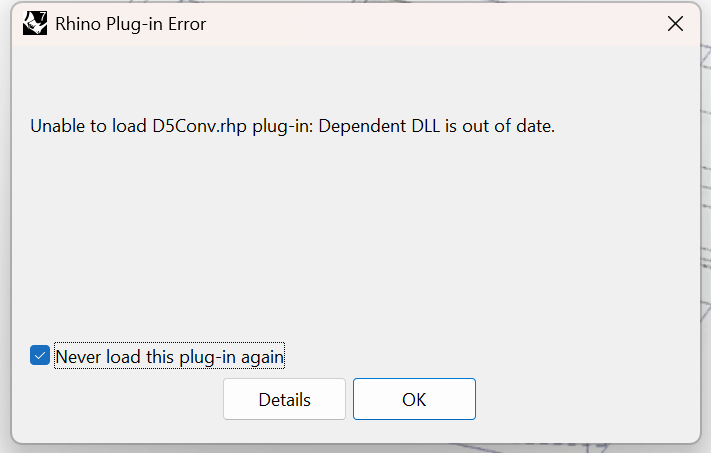Click the Rhino logo icon in title bar
The height and width of the screenshot is (453, 711).
click(x=34, y=24)
